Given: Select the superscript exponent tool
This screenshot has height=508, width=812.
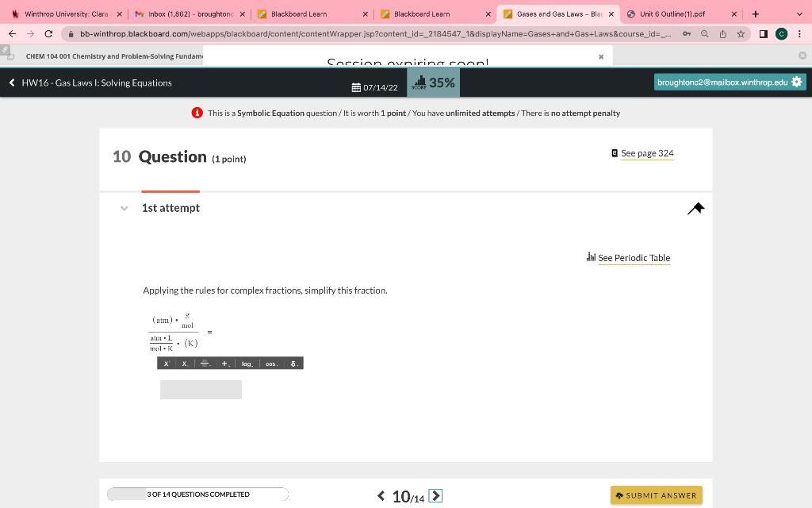Looking at the screenshot, I should tap(167, 364).
